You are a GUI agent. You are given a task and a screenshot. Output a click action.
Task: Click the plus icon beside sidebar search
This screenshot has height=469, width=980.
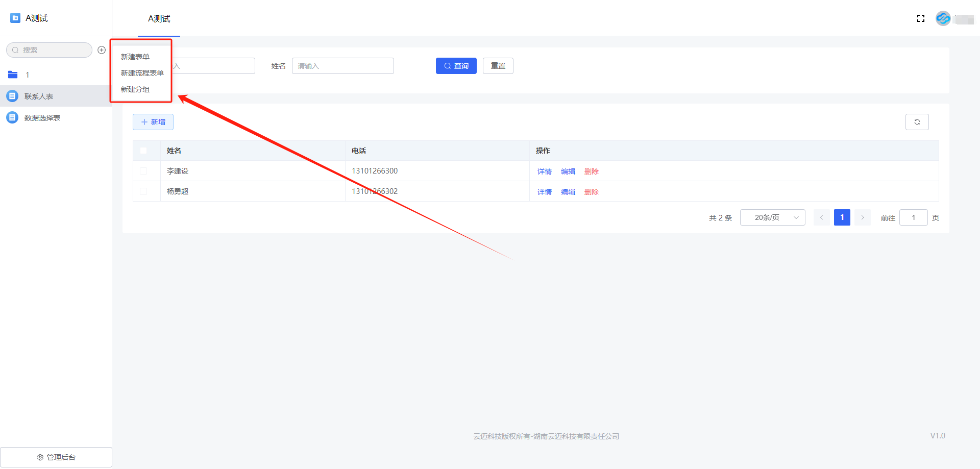pyautogui.click(x=102, y=50)
